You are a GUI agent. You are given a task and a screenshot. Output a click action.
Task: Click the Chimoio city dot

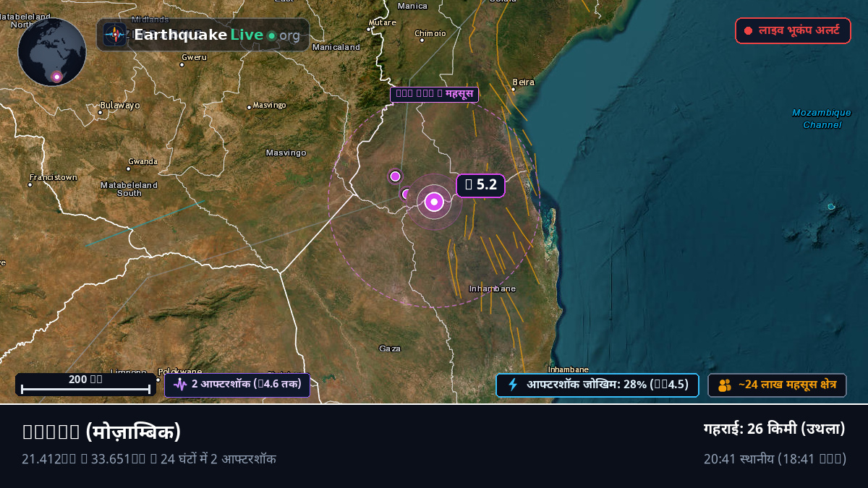422,40
